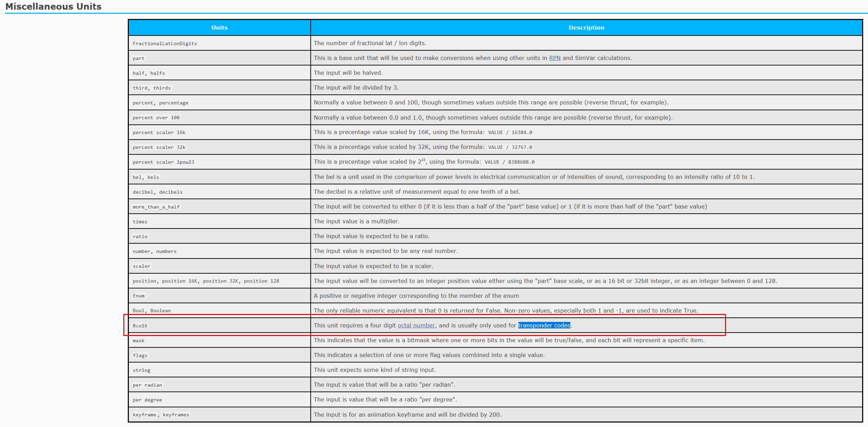Click the highlighted transponder codes link
The image size is (868, 427).
pos(544,325)
